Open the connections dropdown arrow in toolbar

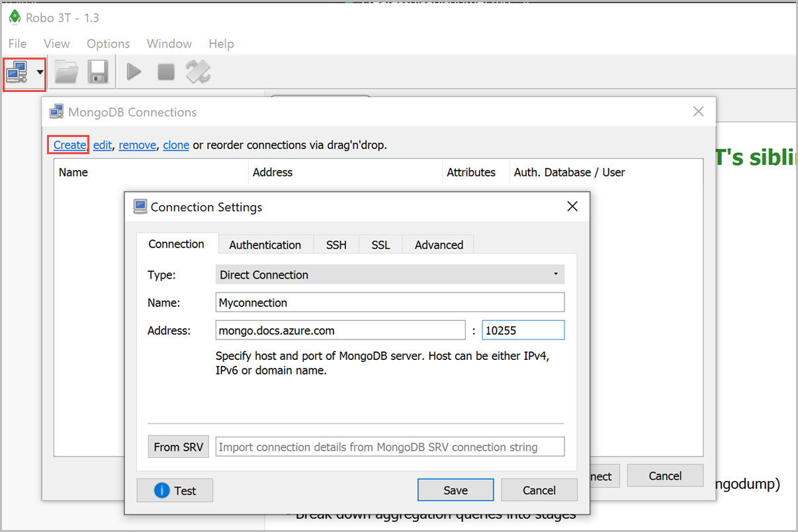click(x=40, y=72)
